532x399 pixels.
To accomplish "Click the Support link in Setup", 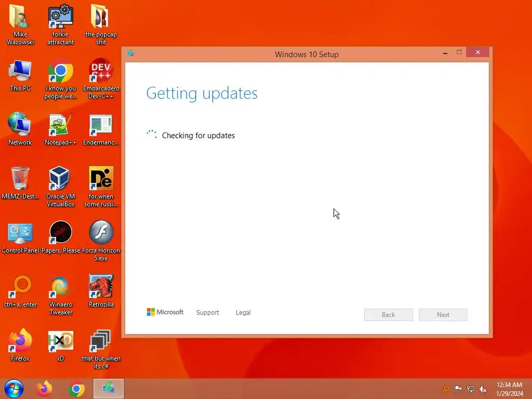I will pyautogui.click(x=208, y=312).
